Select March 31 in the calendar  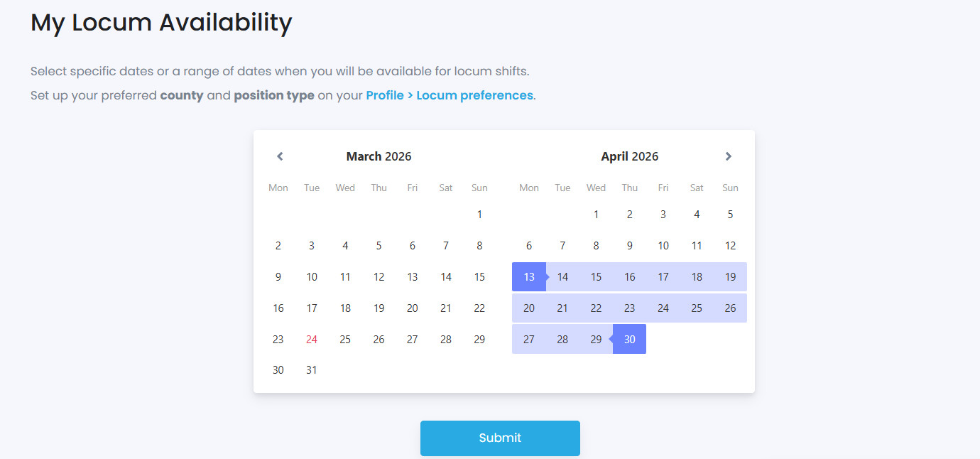click(312, 370)
